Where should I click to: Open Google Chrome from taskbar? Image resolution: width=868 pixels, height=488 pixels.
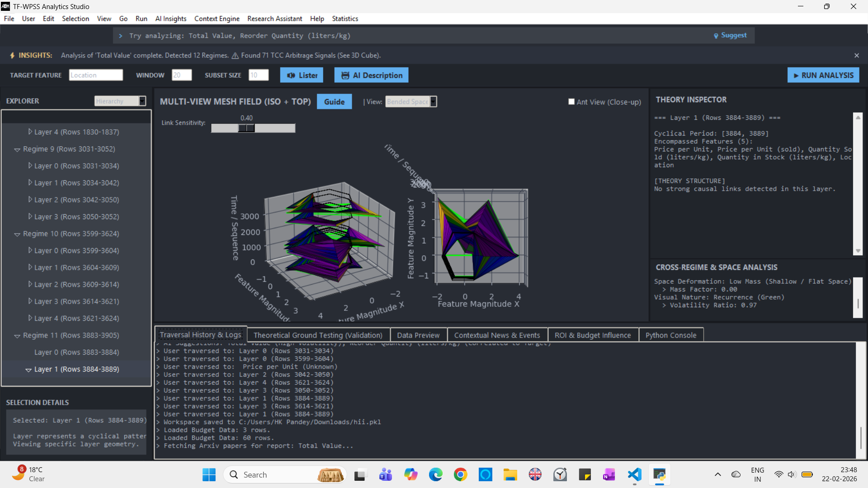point(461,474)
